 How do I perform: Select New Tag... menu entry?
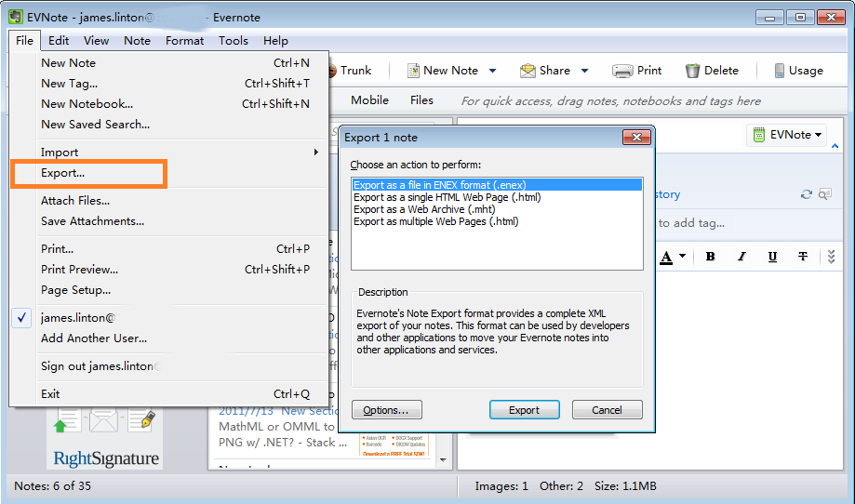(x=169, y=84)
